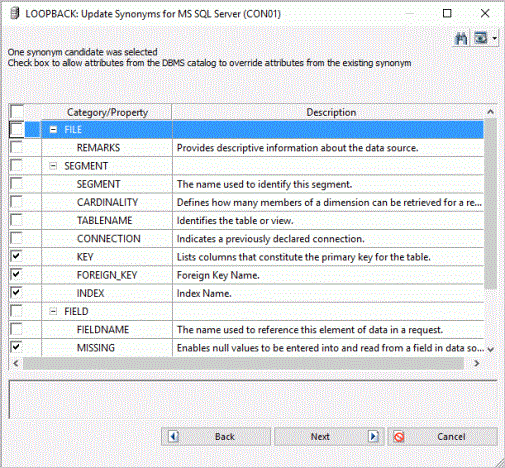Image resolution: width=505 pixels, height=468 pixels.
Task: Toggle the header select-all checkbox
Action: pos(17,111)
